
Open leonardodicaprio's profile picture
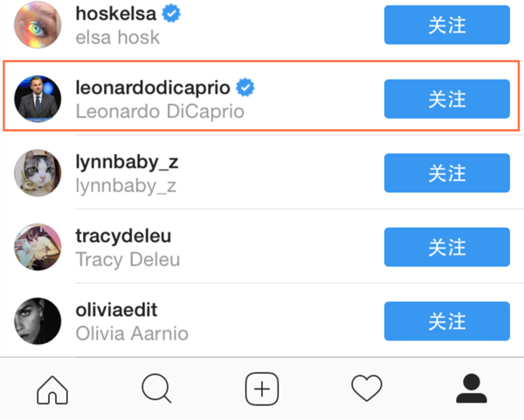click(38, 99)
